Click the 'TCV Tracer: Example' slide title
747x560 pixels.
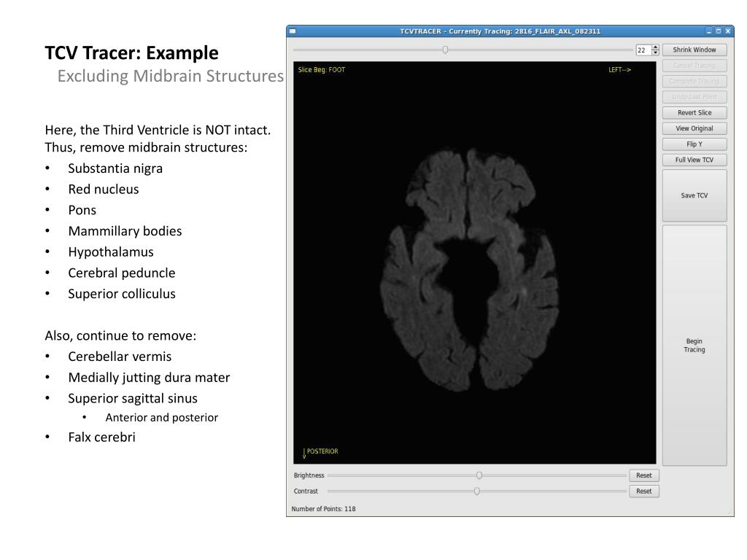pyautogui.click(x=131, y=52)
